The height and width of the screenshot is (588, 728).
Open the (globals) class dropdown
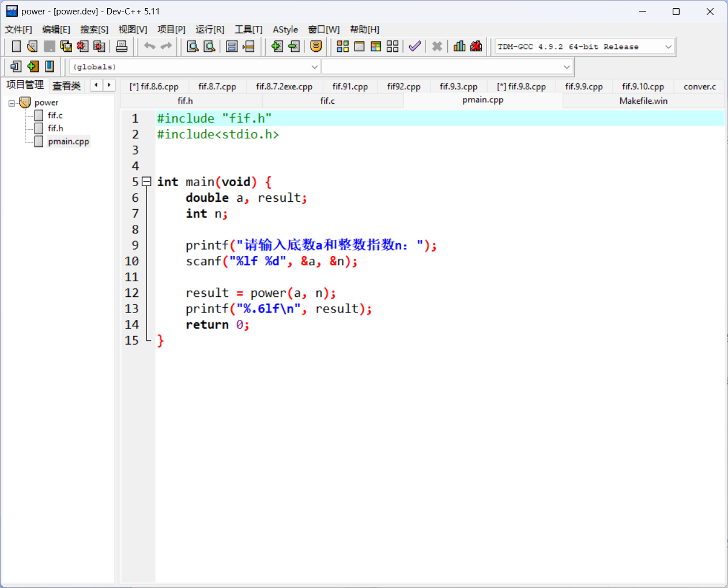315,67
